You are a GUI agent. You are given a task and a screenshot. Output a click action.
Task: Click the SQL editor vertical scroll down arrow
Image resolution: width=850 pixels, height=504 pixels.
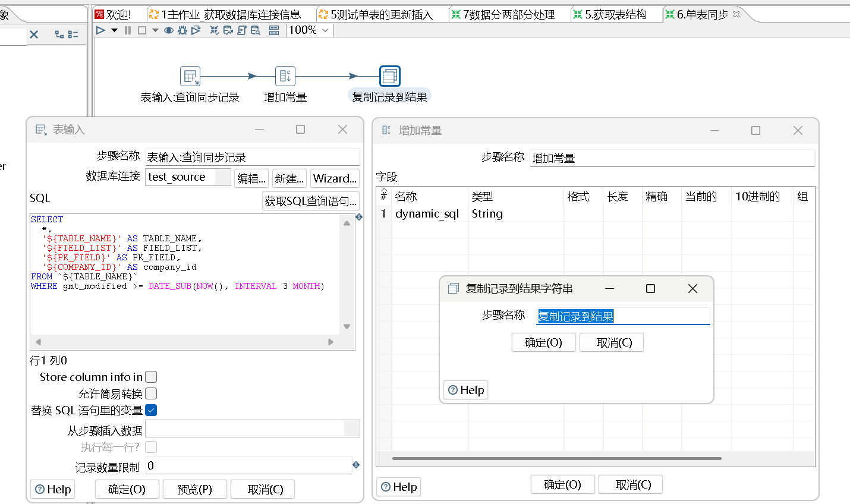347,326
